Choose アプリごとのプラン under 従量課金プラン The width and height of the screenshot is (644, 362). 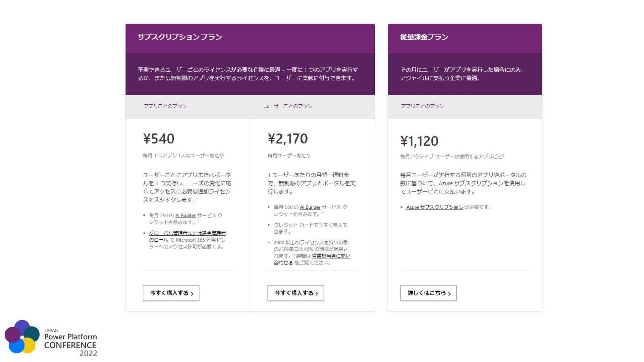click(422, 106)
